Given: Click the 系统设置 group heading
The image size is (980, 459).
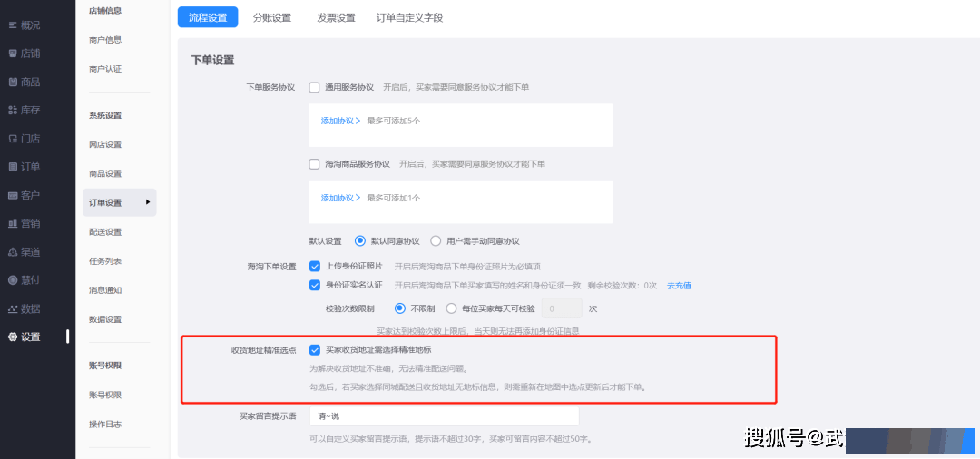Looking at the screenshot, I should [105, 115].
